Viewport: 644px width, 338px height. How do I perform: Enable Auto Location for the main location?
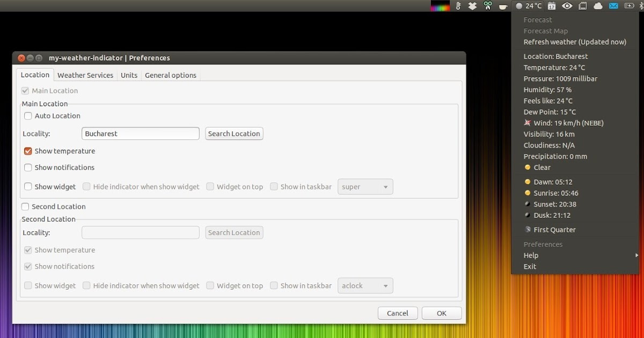click(28, 116)
